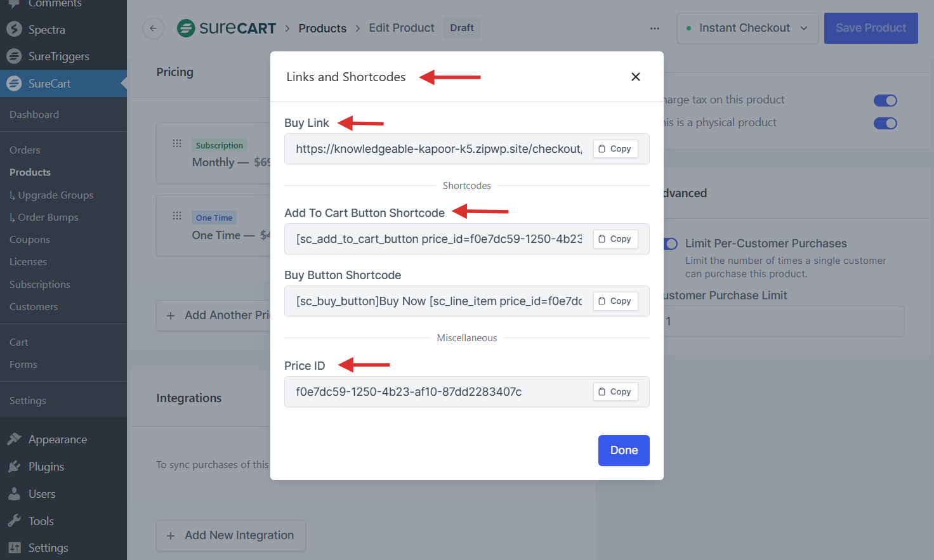The image size is (934, 560).
Task: Copy the Price ID value
Action: click(615, 392)
